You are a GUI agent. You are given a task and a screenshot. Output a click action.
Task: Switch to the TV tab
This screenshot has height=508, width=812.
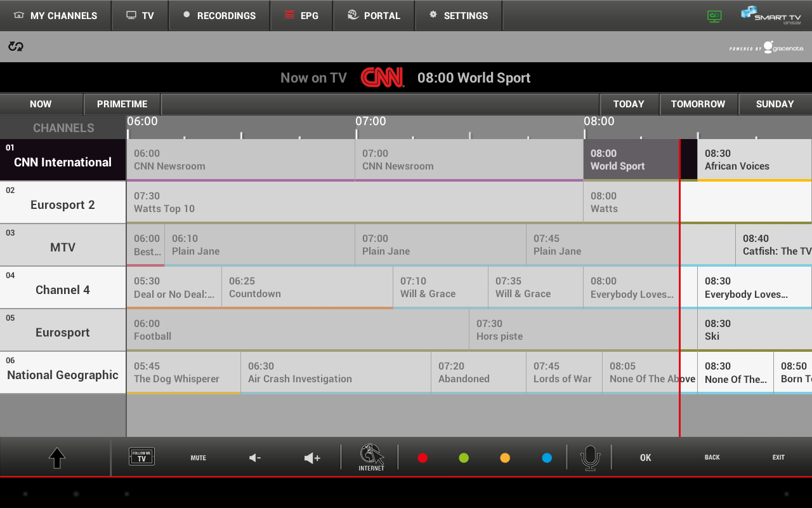140,15
